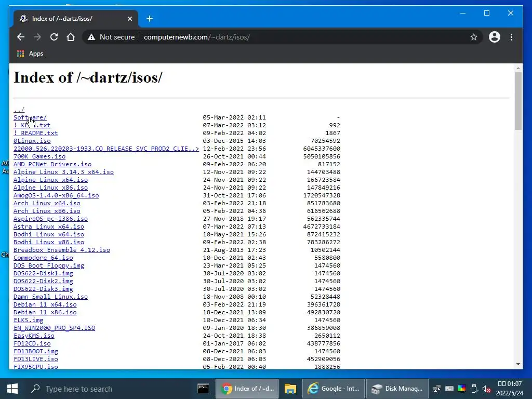Open the browser home page
The image size is (532, 399).
71,37
